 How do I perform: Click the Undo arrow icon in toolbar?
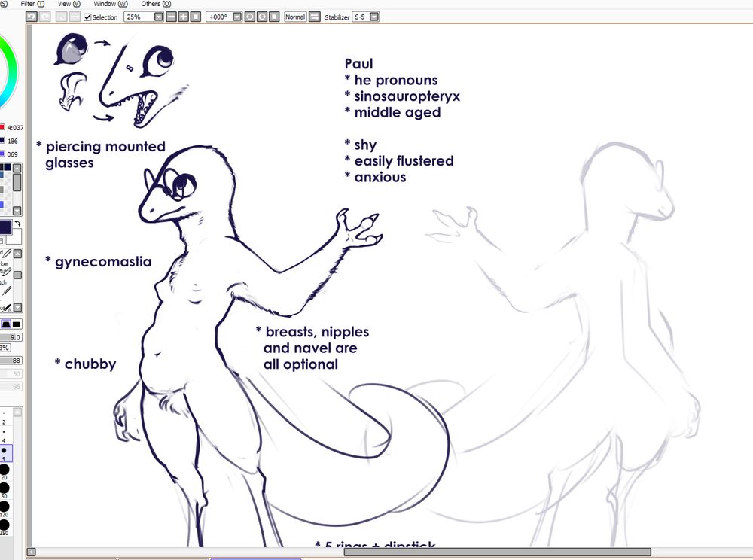[x=31, y=17]
